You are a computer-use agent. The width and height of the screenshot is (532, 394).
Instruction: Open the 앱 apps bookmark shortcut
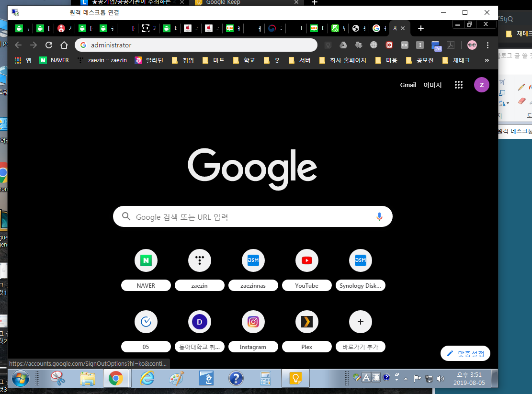coord(23,60)
